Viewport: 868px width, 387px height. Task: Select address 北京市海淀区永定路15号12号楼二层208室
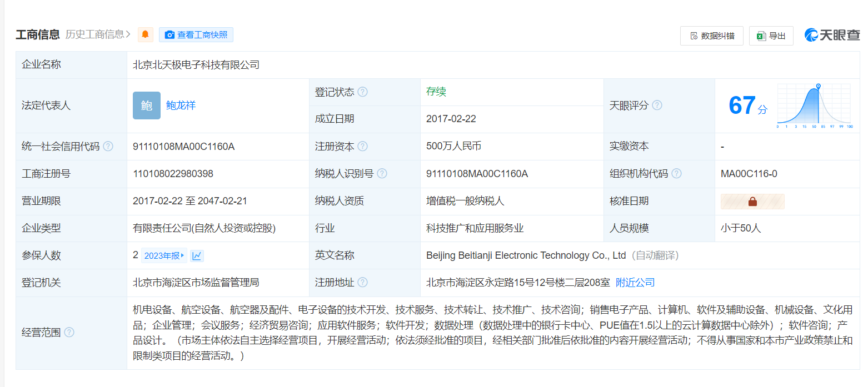point(518,283)
